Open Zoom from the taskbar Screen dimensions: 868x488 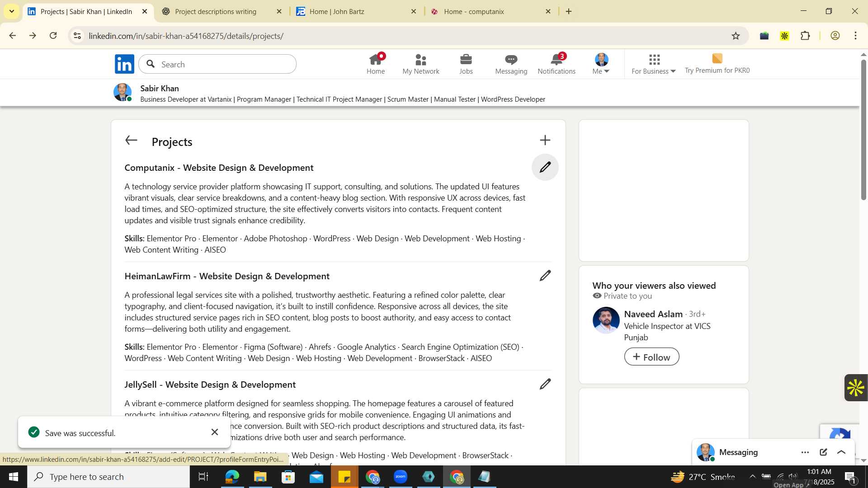[401, 477]
